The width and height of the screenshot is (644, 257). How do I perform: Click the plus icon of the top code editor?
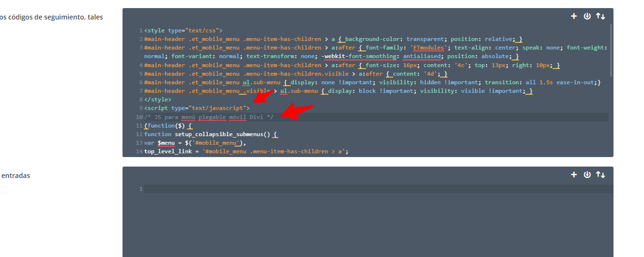coord(574,16)
